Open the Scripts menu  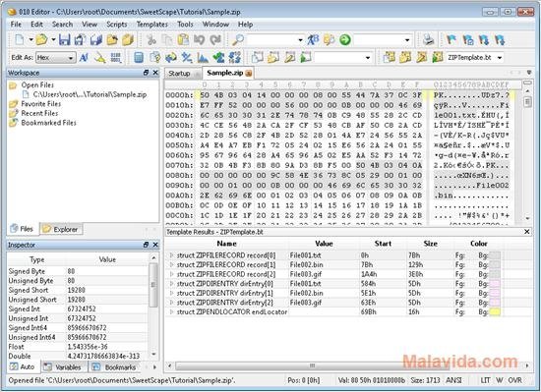117,25
